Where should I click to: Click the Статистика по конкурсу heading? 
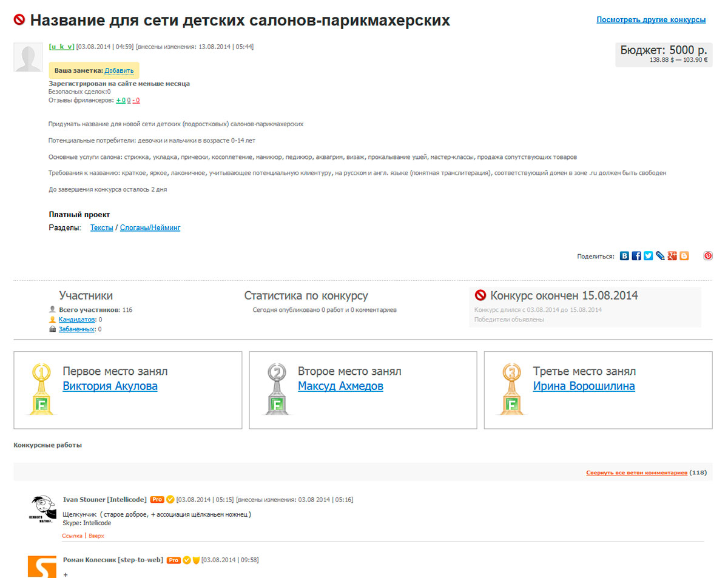tap(306, 296)
